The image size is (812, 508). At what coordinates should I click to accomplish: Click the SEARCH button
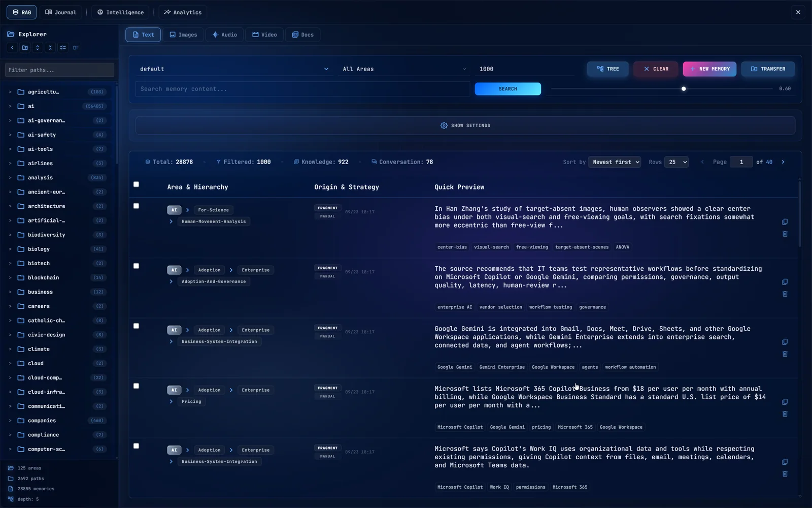coord(507,89)
